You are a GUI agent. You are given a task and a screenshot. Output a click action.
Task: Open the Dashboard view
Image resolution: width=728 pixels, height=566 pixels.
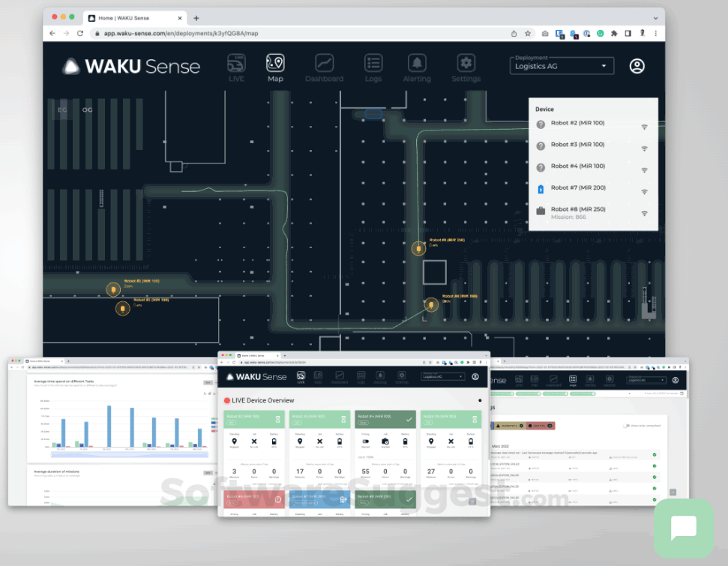(324, 67)
